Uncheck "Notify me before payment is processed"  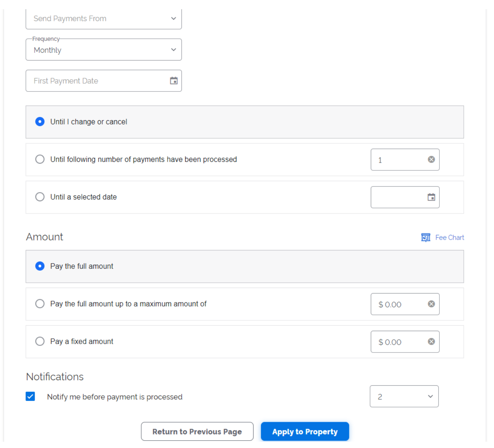coord(30,396)
